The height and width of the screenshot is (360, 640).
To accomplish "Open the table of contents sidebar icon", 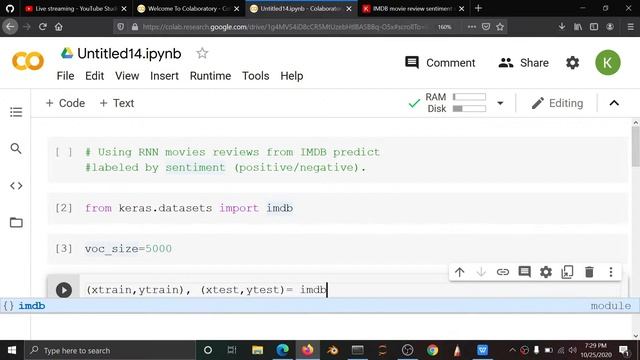I will point(16,112).
